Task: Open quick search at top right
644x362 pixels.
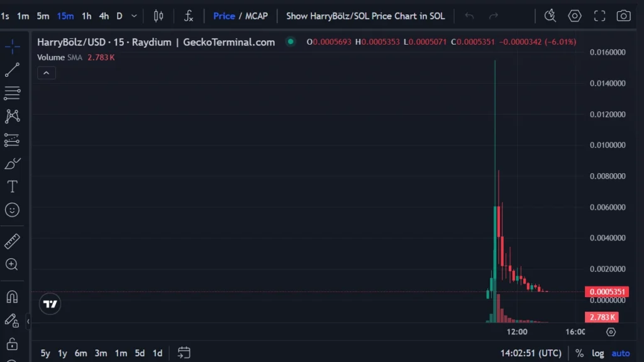Action: 550,16
